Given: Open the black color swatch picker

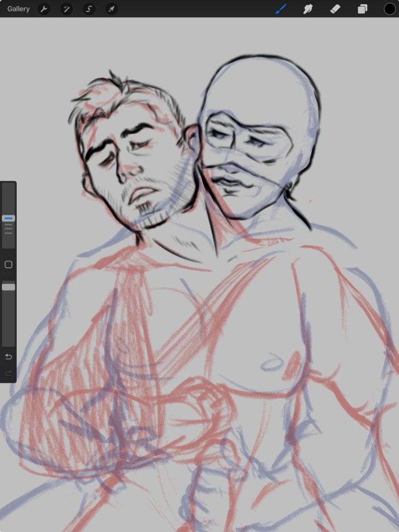Looking at the screenshot, I should click(389, 9).
